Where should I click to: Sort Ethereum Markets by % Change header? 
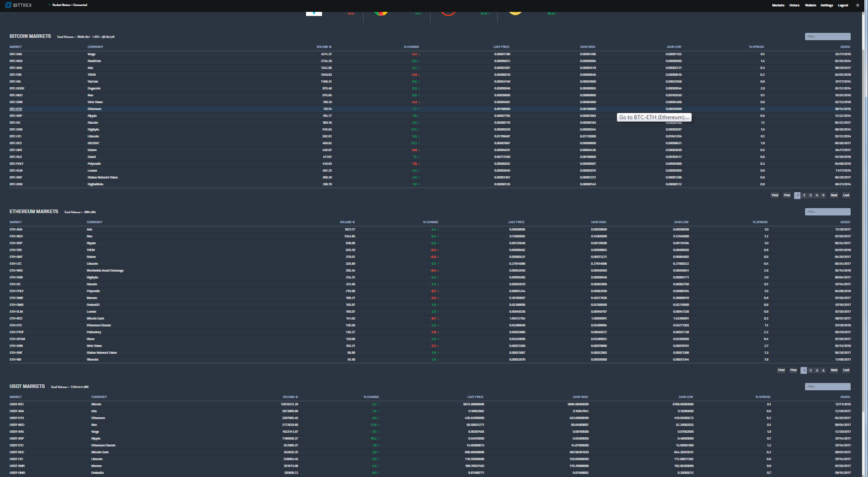pos(431,222)
